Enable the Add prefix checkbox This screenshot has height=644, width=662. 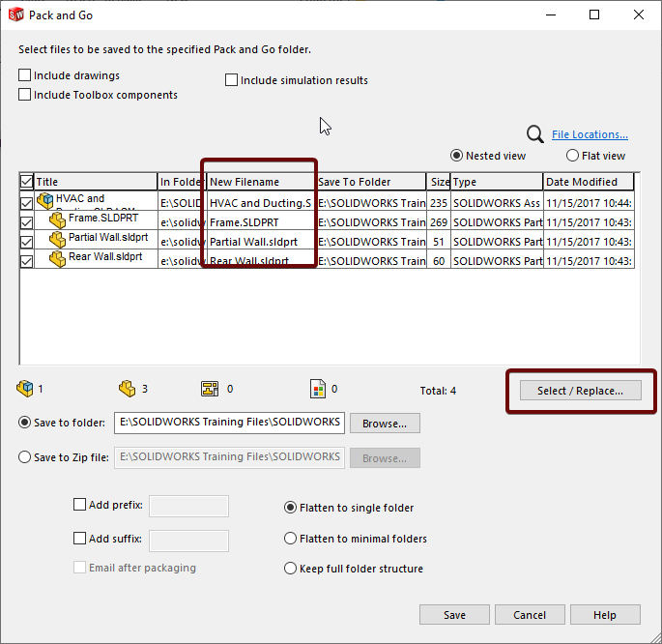79,504
